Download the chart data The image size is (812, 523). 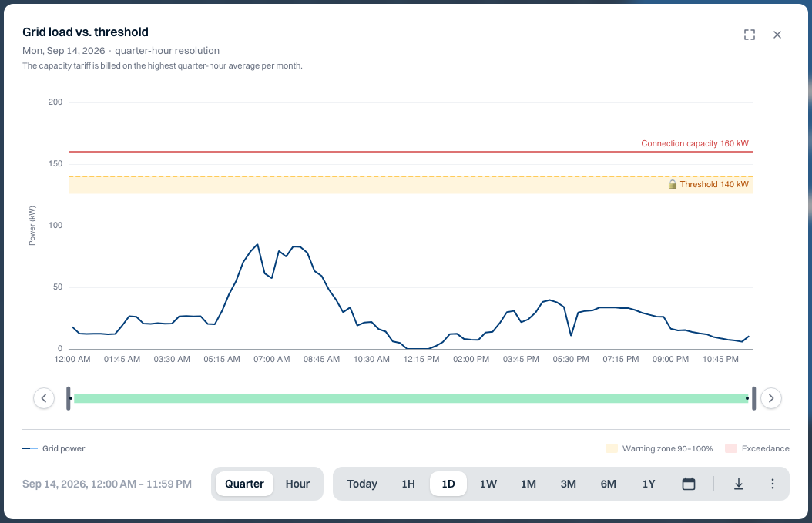pos(739,484)
